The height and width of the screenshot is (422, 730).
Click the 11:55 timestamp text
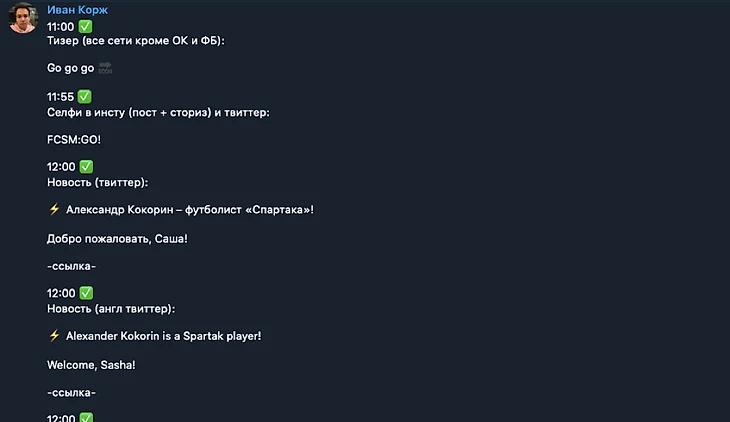[x=61, y=97]
